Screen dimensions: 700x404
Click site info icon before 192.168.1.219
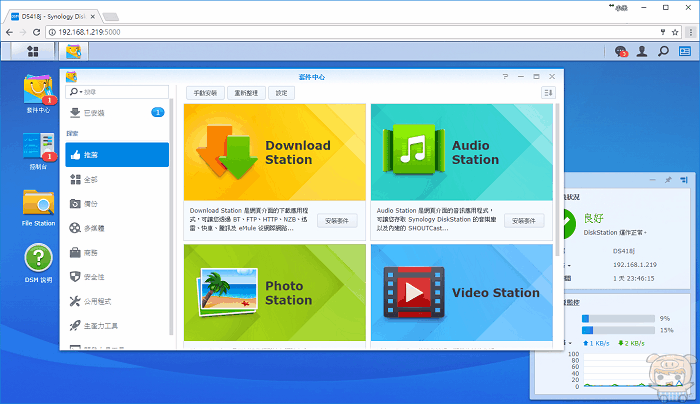[x=52, y=32]
